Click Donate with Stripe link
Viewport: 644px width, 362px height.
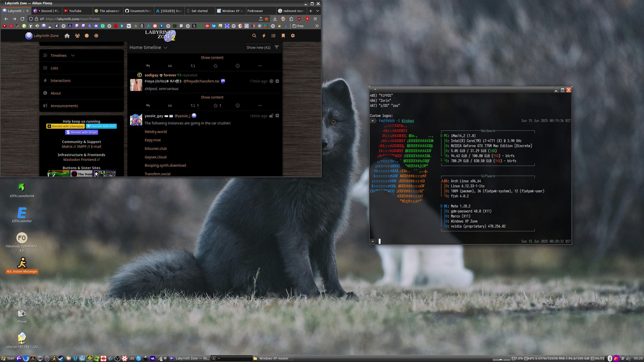click(x=82, y=132)
